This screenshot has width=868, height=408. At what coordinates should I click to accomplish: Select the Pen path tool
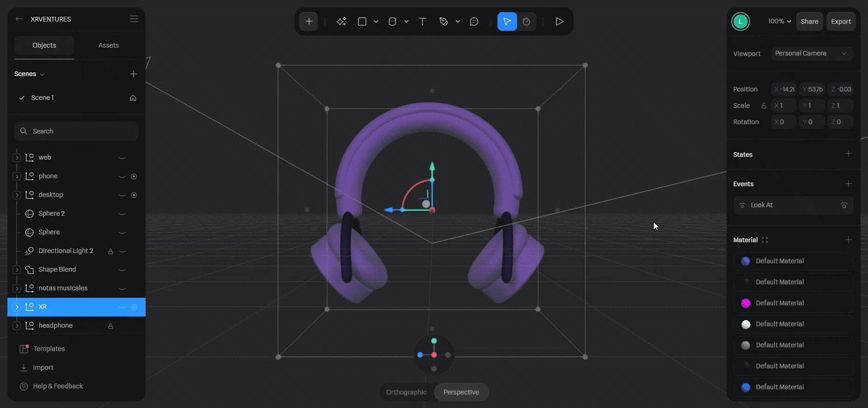click(444, 21)
